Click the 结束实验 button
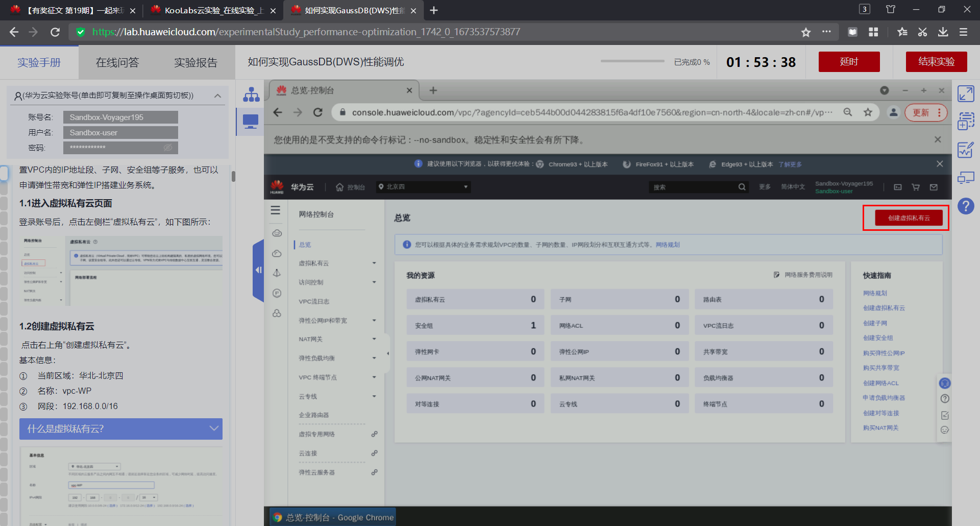 click(936, 62)
